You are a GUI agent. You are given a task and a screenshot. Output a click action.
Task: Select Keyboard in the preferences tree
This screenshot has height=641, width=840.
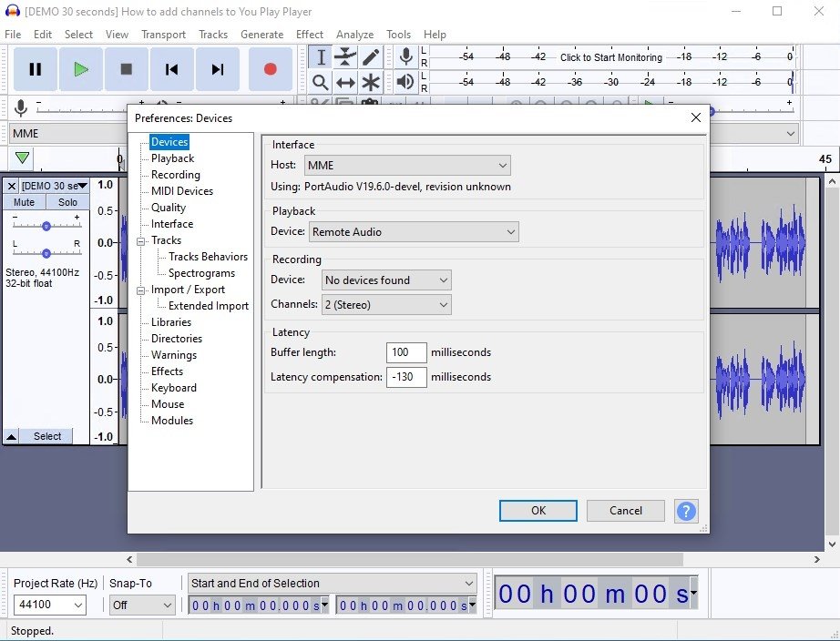(x=174, y=388)
